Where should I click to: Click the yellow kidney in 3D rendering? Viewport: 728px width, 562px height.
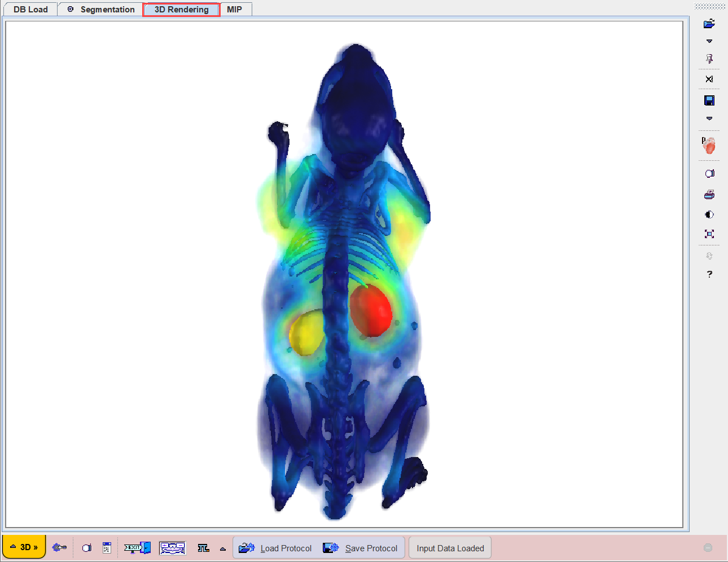coord(306,333)
